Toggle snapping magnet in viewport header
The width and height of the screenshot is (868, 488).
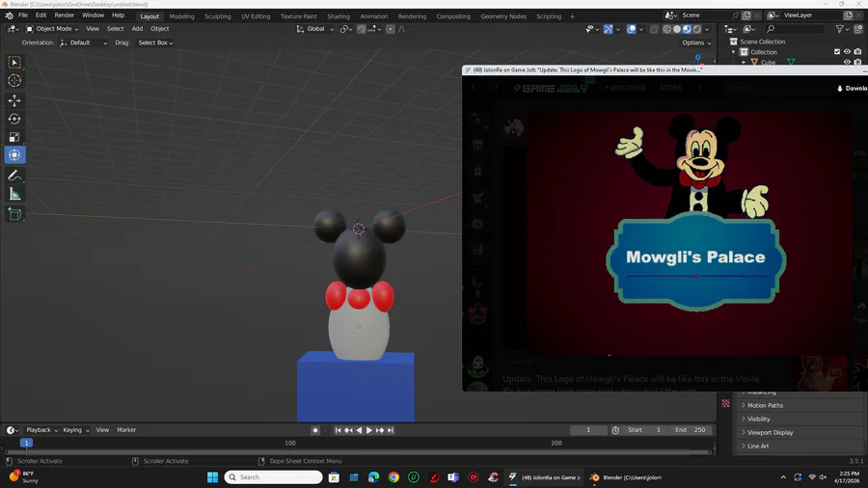(362, 29)
